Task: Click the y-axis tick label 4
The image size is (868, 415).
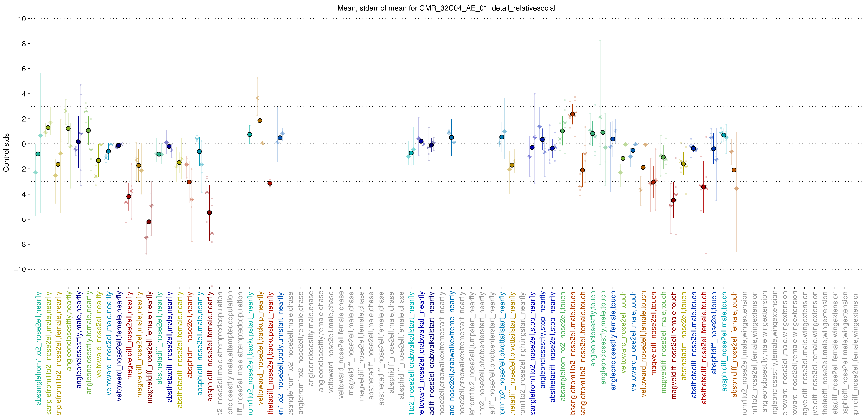Action: point(24,94)
